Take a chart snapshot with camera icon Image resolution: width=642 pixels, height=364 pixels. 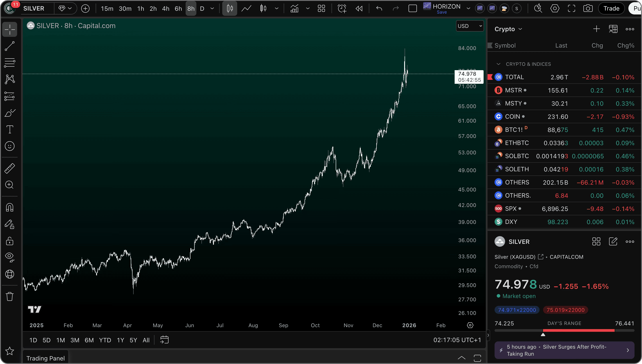pos(588,9)
